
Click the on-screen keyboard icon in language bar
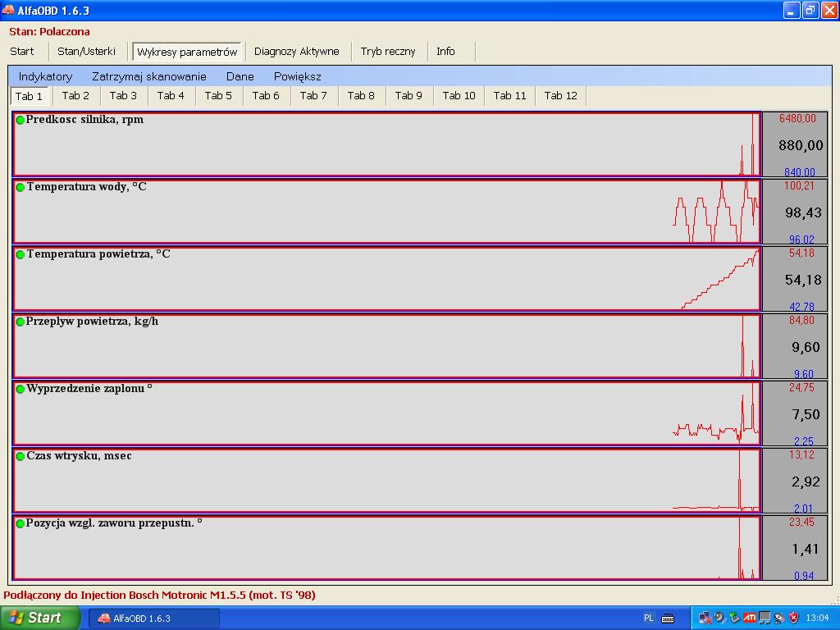click(668, 618)
